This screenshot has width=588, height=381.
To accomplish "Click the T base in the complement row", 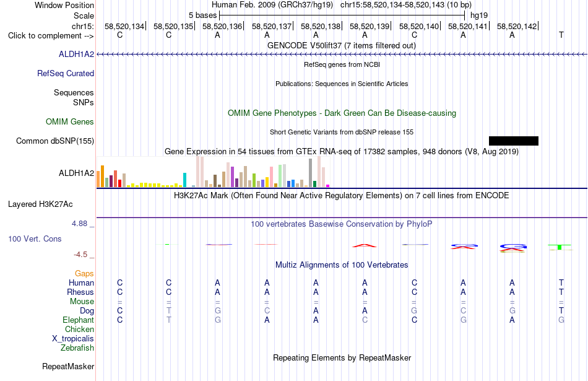I will [x=561, y=35].
